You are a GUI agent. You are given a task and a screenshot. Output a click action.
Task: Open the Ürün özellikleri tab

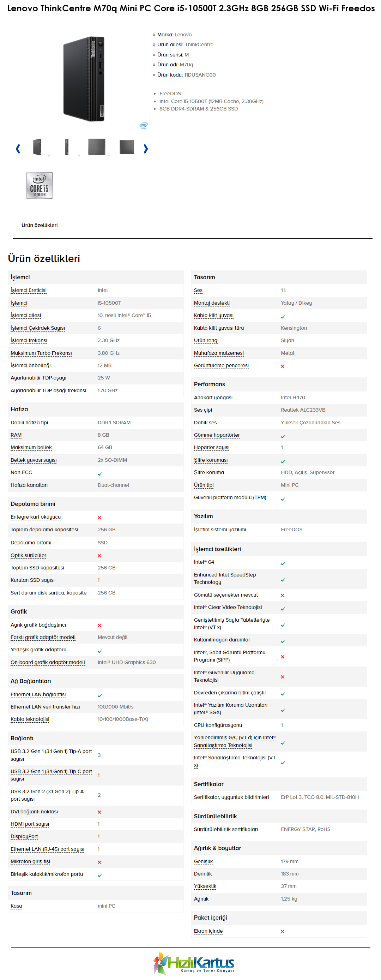point(40,225)
